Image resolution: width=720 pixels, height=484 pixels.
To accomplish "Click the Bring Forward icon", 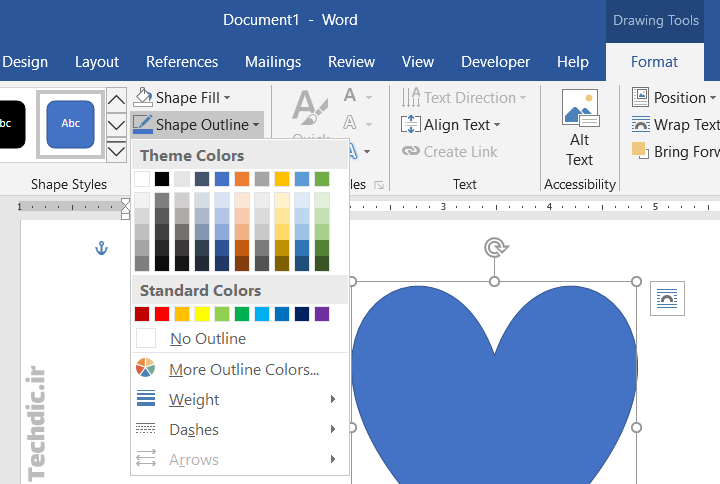I will 640,151.
